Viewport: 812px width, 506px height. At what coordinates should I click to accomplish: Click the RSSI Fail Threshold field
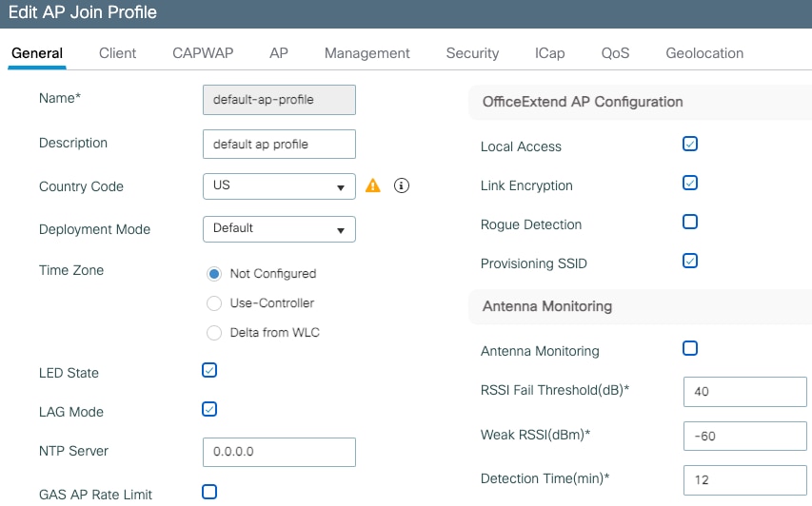pos(745,391)
